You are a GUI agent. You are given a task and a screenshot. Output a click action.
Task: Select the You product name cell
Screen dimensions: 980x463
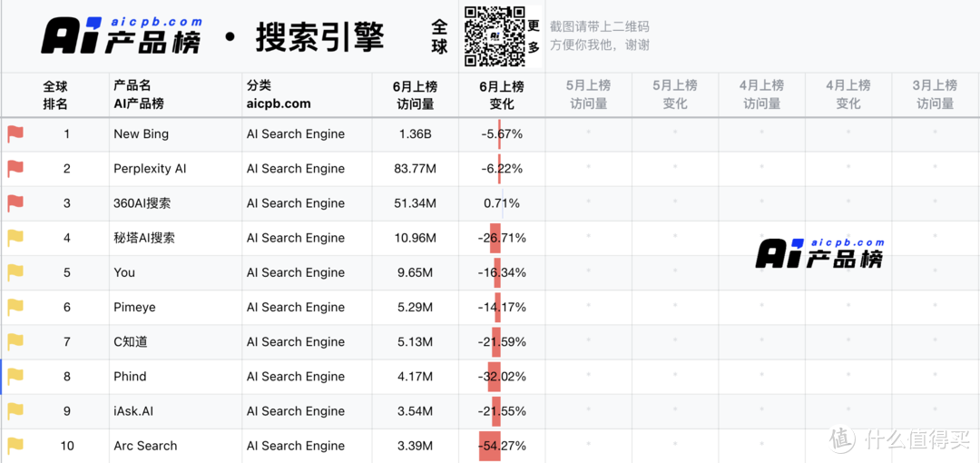click(176, 272)
